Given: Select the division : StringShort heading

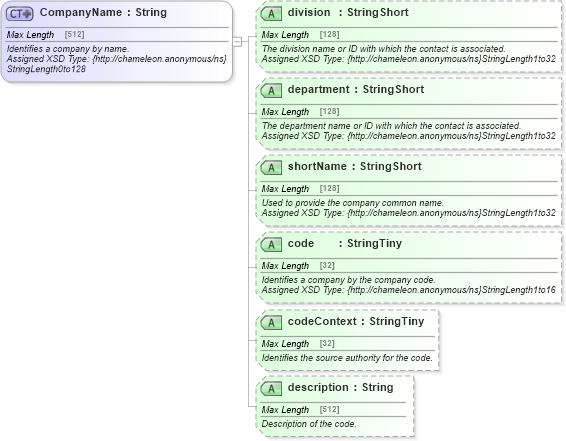Looking at the screenshot, I should (348, 12).
